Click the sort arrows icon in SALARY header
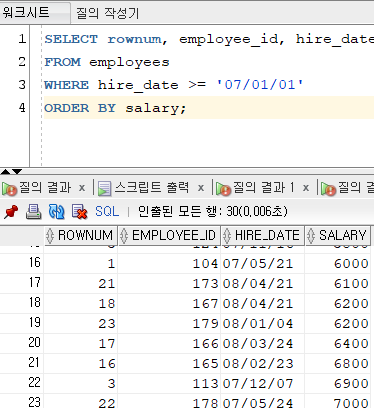Screen dimensions: 374x408 coord(311,236)
